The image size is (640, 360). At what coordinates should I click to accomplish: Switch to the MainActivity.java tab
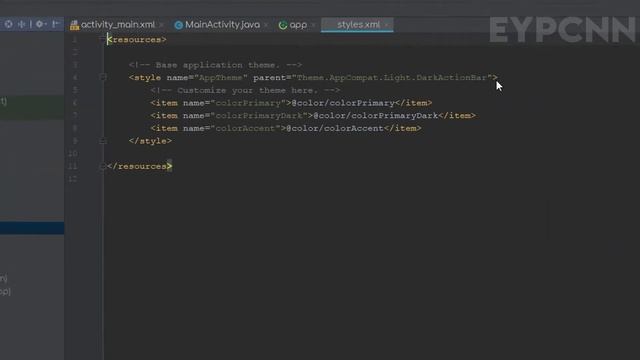point(222,25)
